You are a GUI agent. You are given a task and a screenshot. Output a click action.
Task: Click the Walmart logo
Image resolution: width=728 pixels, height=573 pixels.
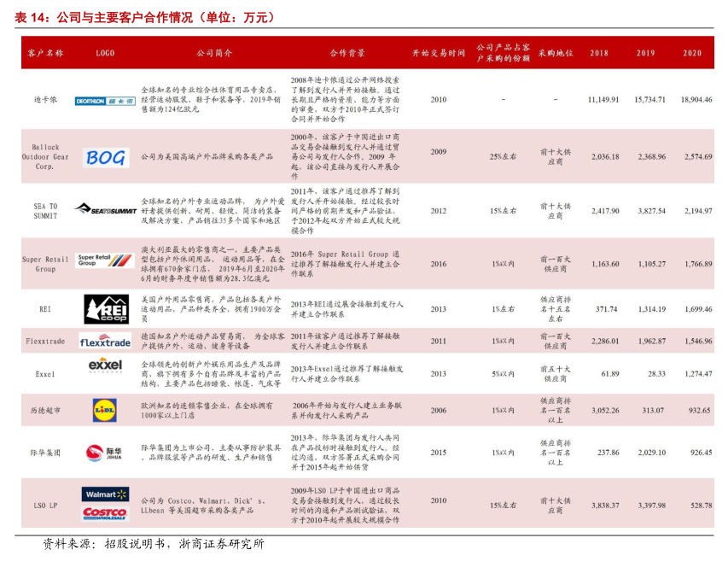click(x=105, y=494)
